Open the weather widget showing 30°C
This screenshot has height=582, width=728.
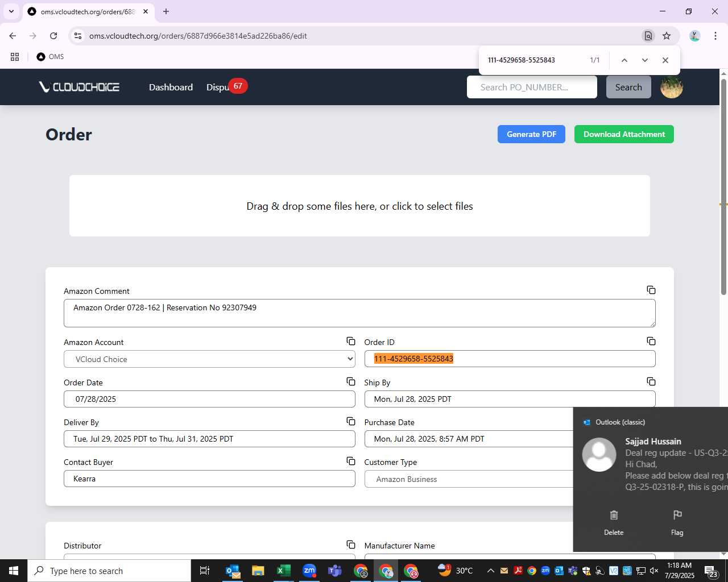click(x=456, y=571)
